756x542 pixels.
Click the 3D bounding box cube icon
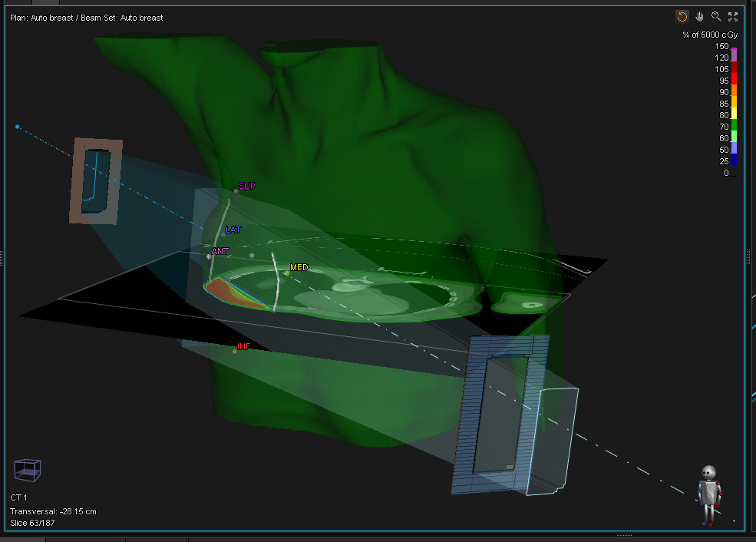pyautogui.click(x=28, y=470)
